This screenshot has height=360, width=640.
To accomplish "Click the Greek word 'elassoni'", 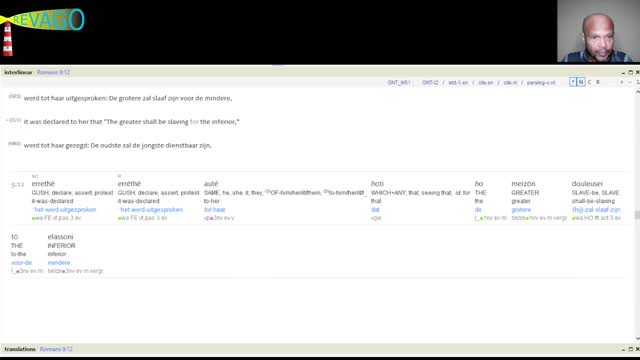I will click(x=60, y=237).
